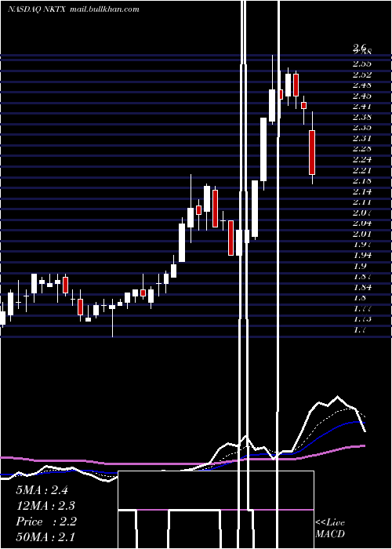The image size is (392, 549).
Task: Click the 2.01 price axis label
Action: coord(362,234)
